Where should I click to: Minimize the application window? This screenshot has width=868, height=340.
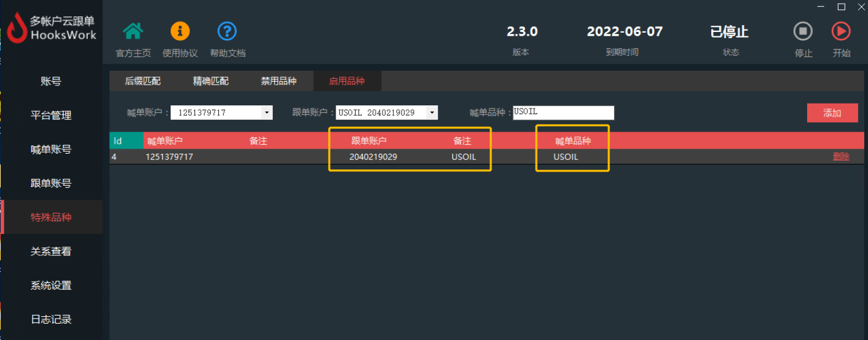point(822,7)
